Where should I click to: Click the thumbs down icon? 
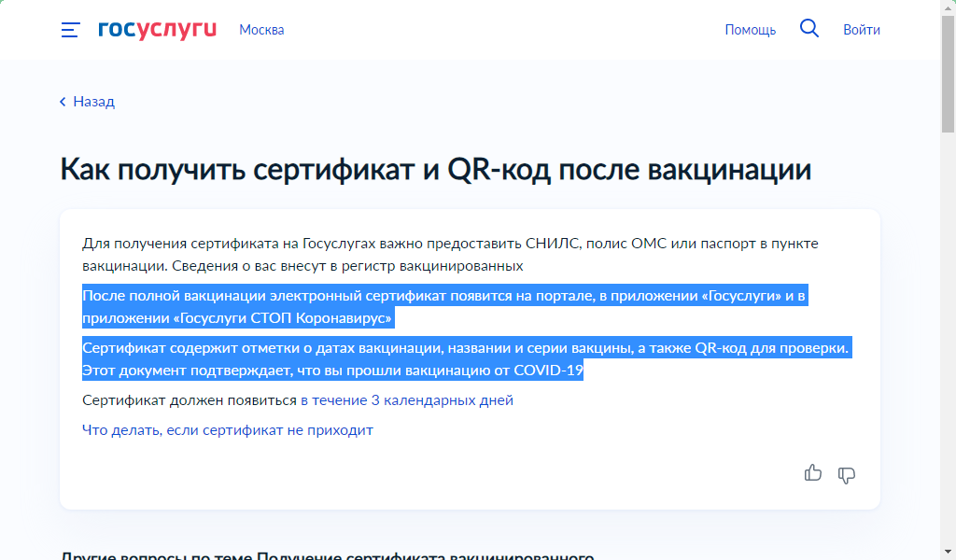(x=846, y=475)
